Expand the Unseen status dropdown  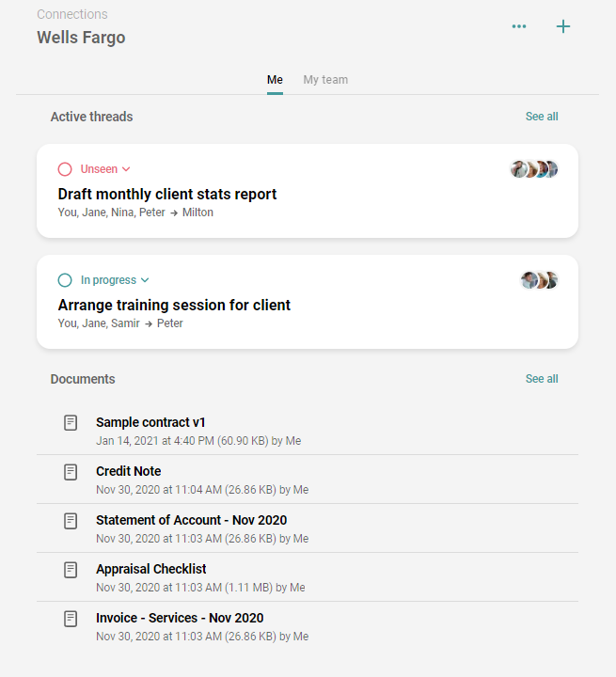click(105, 169)
